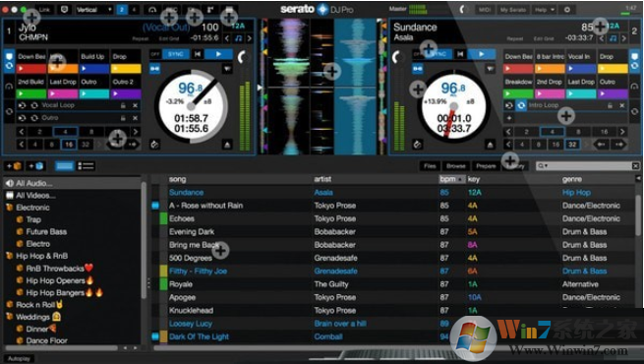
Task: Open the Files panel tab
Action: pyautogui.click(x=430, y=166)
